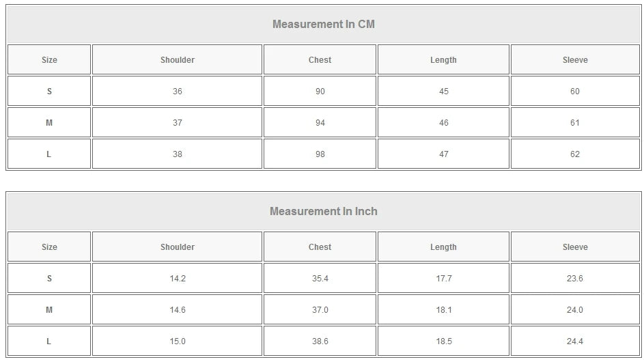This screenshot has height=364, width=644.
Task: Select the sleeve value 60 cell
Action: (575, 92)
